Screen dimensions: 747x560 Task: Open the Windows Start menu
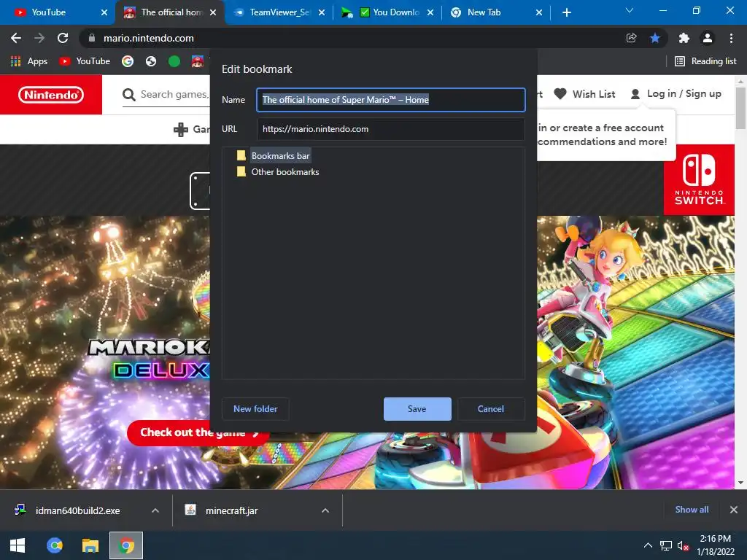point(18,545)
